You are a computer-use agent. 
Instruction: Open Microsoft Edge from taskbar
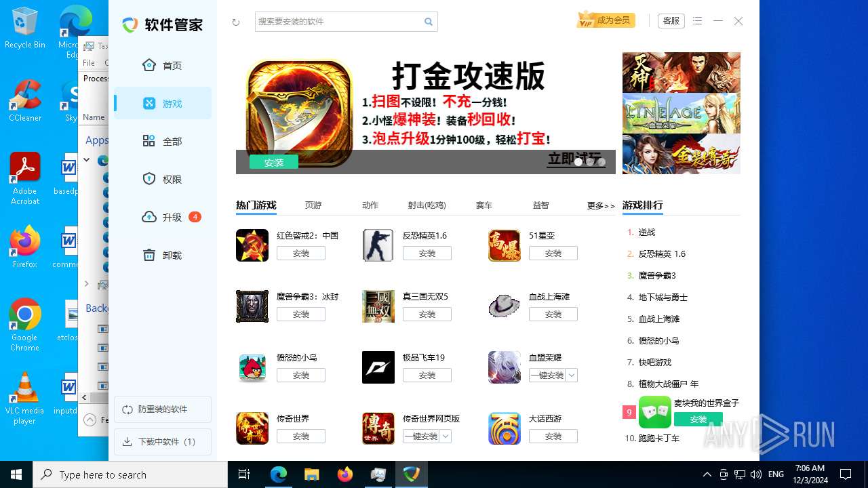click(x=279, y=474)
